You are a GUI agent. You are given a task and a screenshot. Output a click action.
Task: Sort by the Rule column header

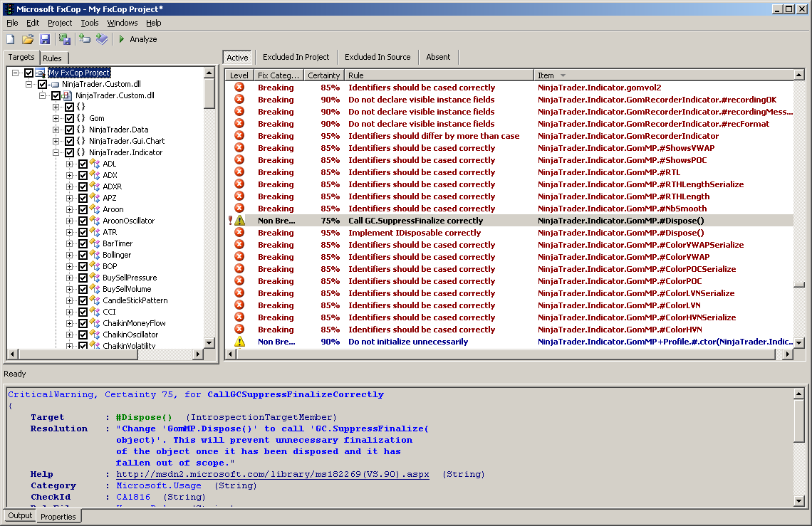click(x=439, y=75)
